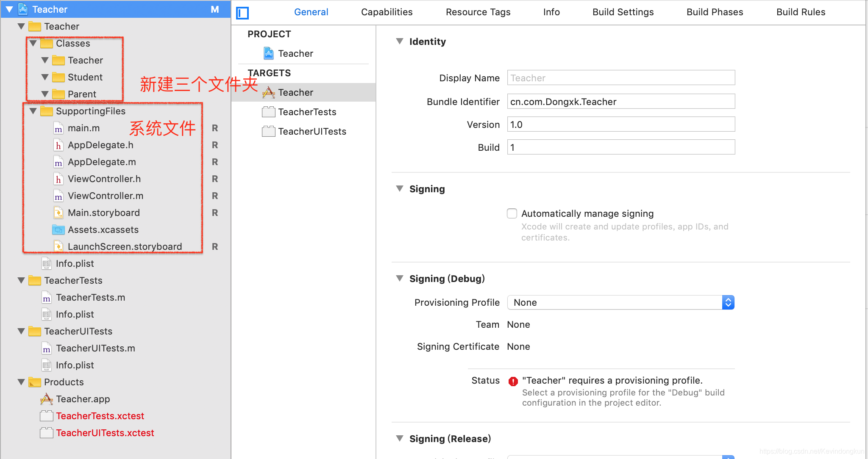Select the Teacher app target icon
The height and width of the screenshot is (459, 868).
coord(269,92)
